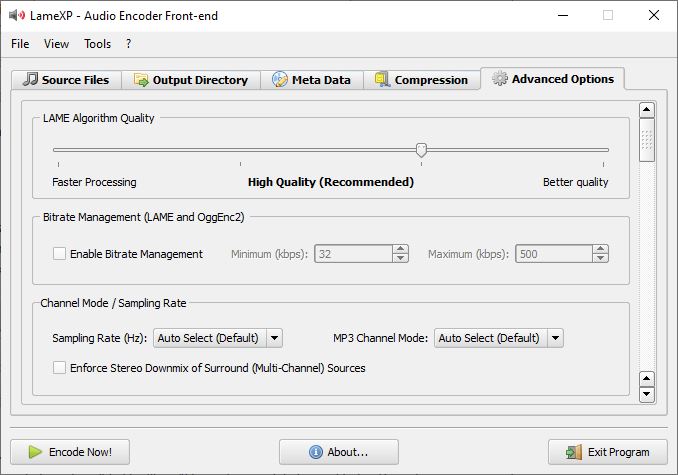Click the door icon on Exit Program
Image resolution: width=678 pixels, height=475 pixels.
coord(574,452)
